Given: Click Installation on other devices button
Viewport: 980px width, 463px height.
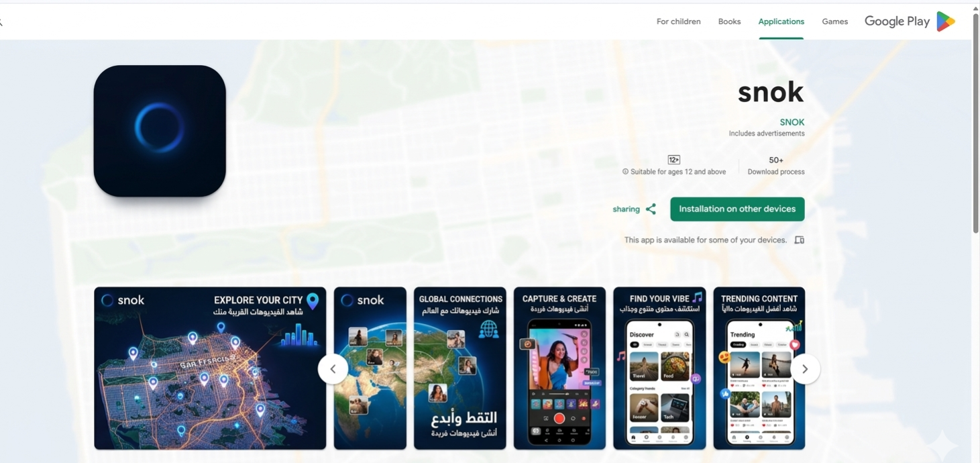Looking at the screenshot, I should pyautogui.click(x=737, y=209).
